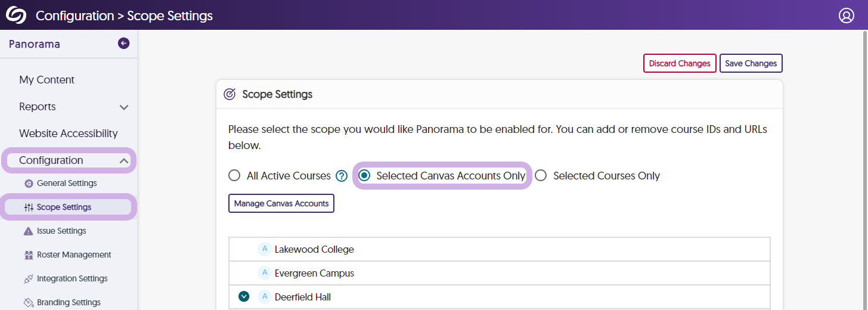868x310 pixels.
Task: Collapse the Panorama sidebar arrow icon
Action: (123, 43)
